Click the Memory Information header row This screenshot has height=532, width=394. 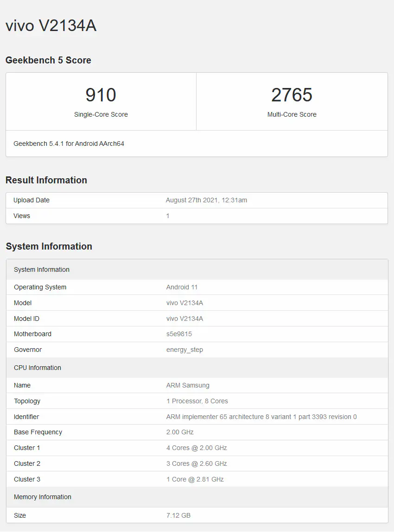(197, 497)
